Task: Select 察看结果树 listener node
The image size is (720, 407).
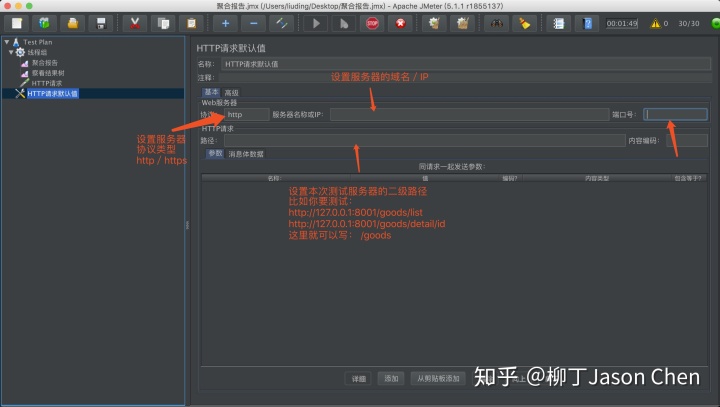Action: pos(48,73)
